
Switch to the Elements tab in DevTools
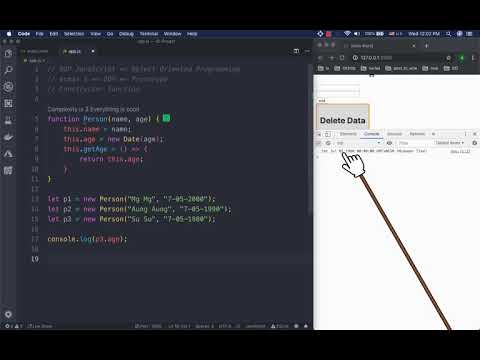[x=348, y=134]
